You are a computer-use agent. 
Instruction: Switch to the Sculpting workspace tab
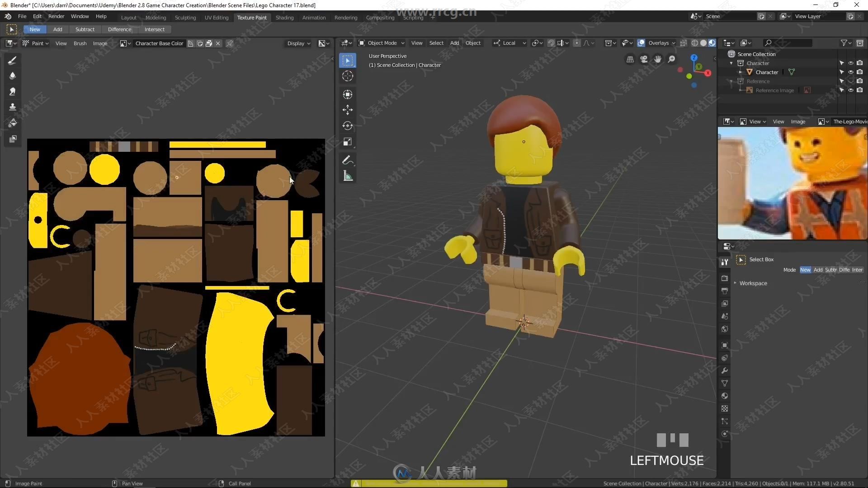(x=185, y=18)
